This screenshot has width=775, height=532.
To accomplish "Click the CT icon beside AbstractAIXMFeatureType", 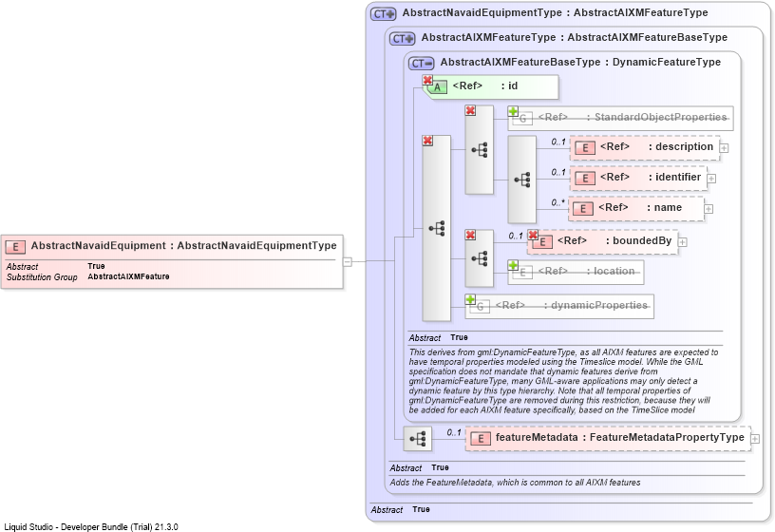I will click(403, 39).
